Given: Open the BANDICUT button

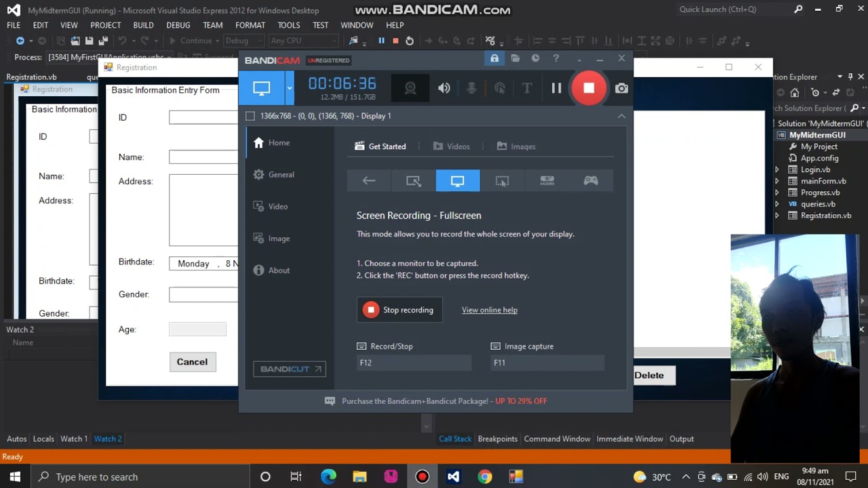Looking at the screenshot, I should [290, 369].
